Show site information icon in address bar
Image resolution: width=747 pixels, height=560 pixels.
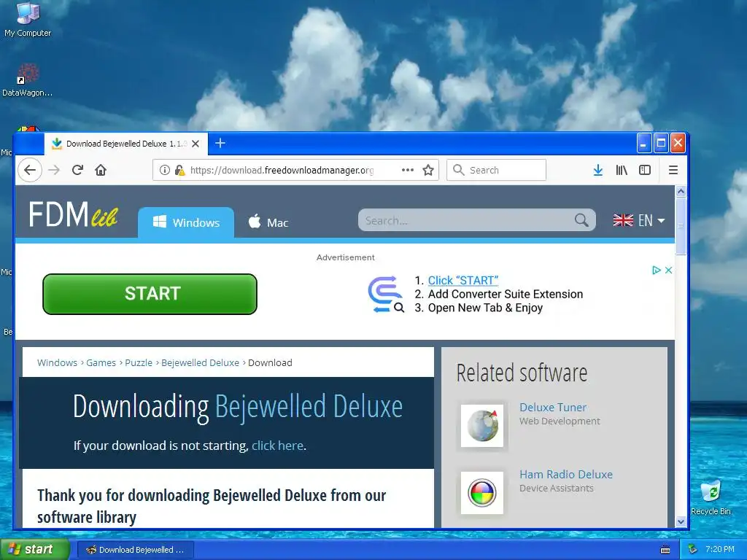coord(164,170)
